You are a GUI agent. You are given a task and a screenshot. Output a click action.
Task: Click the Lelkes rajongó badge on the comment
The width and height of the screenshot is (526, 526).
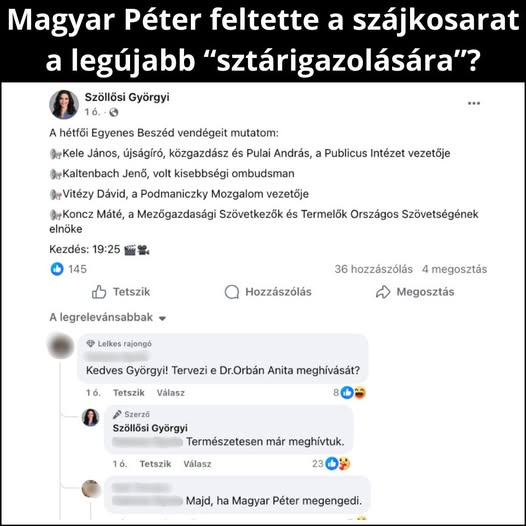pos(119,344)
